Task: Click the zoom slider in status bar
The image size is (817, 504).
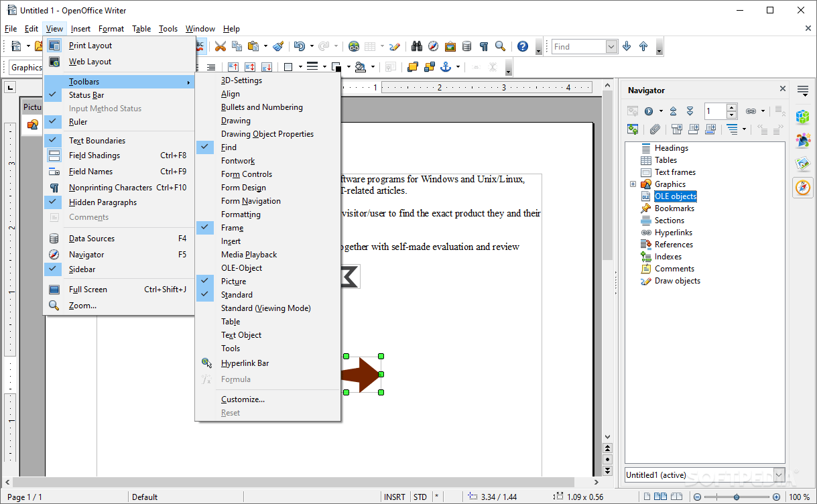Action: point(737,497)
